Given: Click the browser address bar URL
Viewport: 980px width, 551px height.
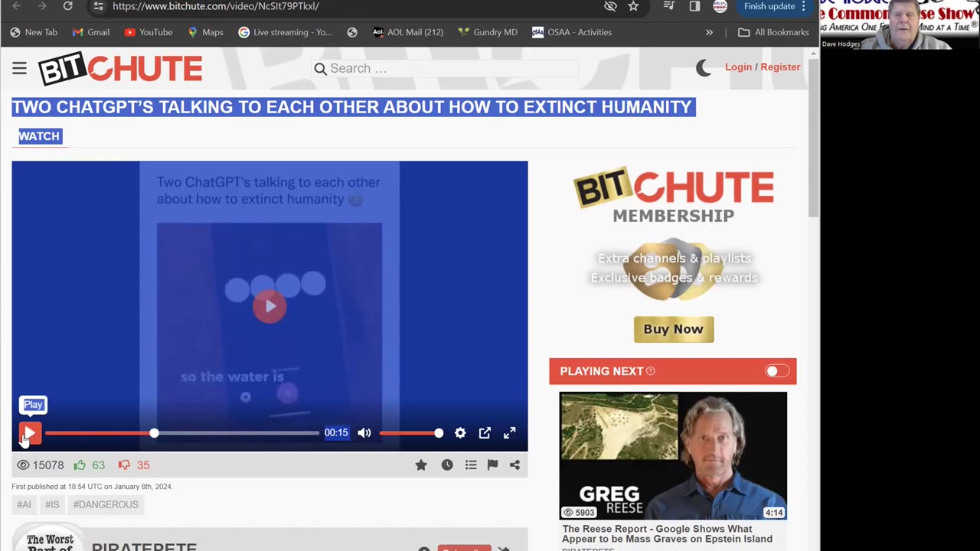Looking at the screenshot, I should [216, 6].
